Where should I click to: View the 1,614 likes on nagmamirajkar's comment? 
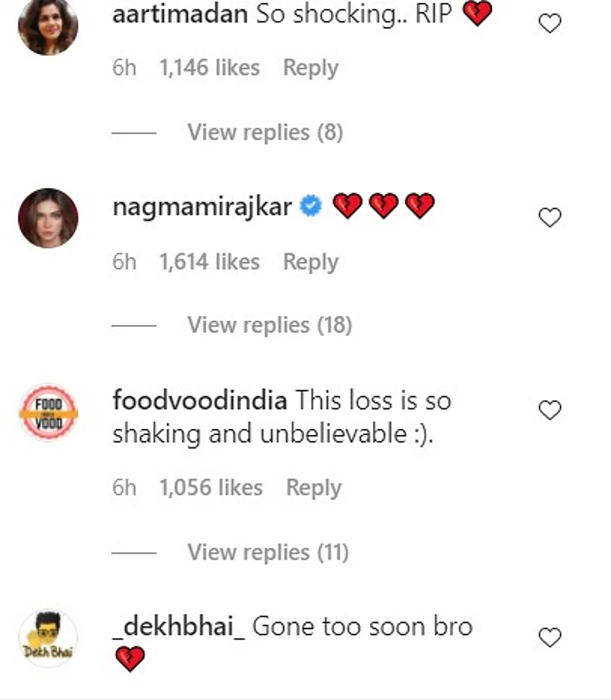[210, 262]
